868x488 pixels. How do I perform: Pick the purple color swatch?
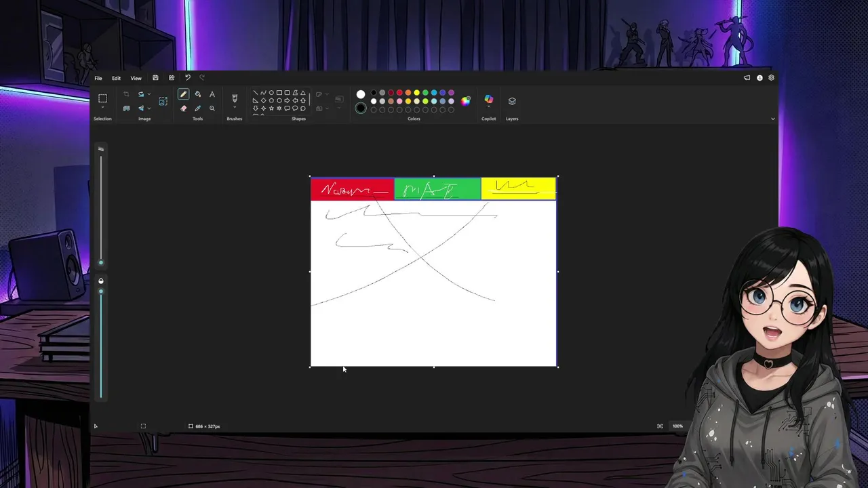coord(451,93)
